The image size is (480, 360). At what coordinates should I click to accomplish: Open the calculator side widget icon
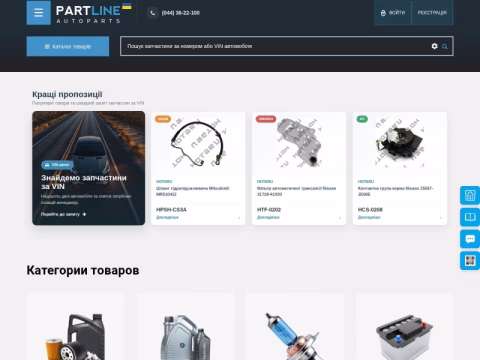[x=470, y=195]
